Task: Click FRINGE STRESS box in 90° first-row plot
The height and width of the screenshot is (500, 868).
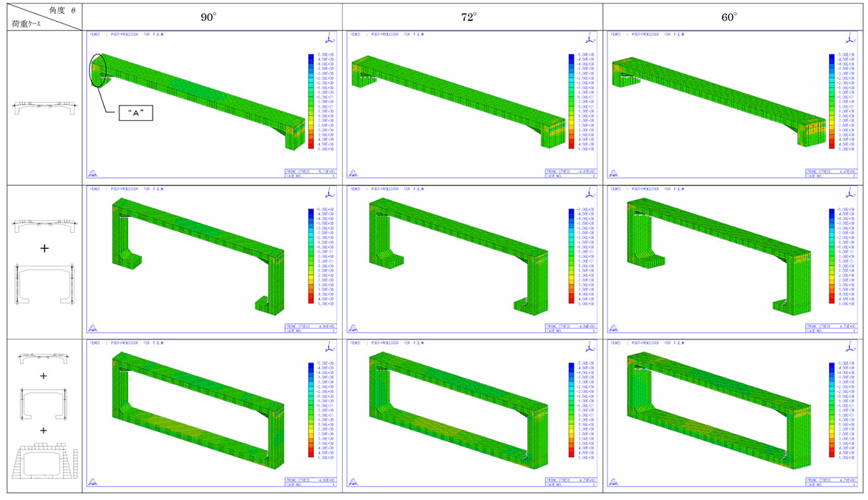Action: pyautogui.click(x=311, y=174)
